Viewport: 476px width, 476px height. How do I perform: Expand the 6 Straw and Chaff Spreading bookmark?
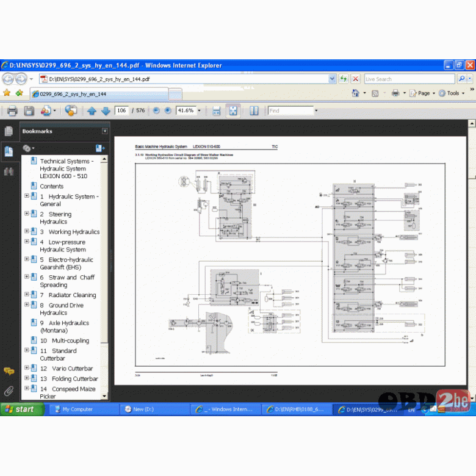(27, 276)
